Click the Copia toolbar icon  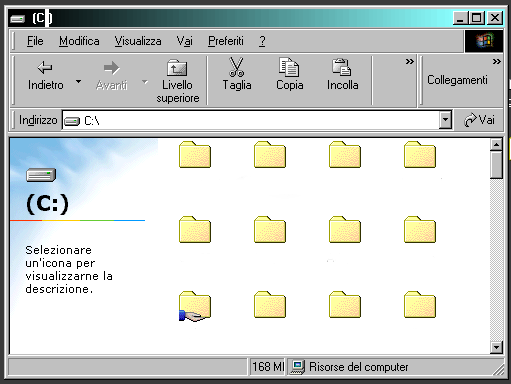point(289,67)
